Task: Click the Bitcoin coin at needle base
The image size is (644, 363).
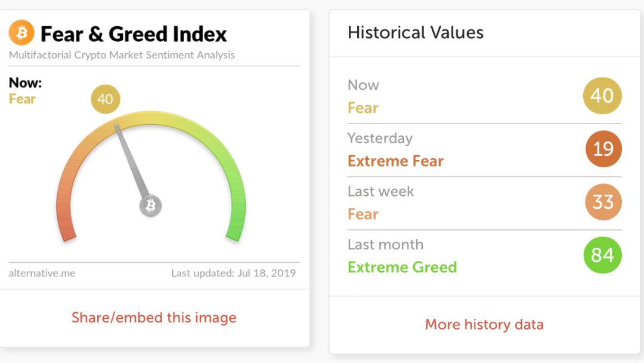Action: coord(150,205)
